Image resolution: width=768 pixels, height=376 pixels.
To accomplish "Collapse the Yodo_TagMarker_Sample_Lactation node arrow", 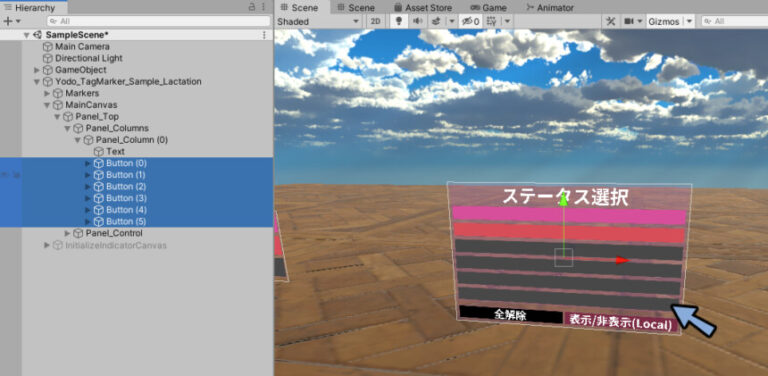I will [37, 82].
